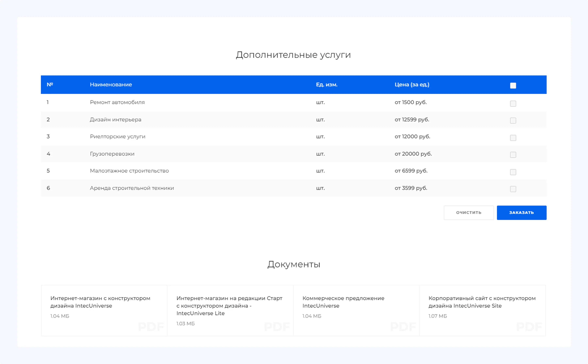Image resolution: width=588 pixels, height=364 pixels.
Task: Check the checkbox for Ремонт автомобиля
Action: 513,104
